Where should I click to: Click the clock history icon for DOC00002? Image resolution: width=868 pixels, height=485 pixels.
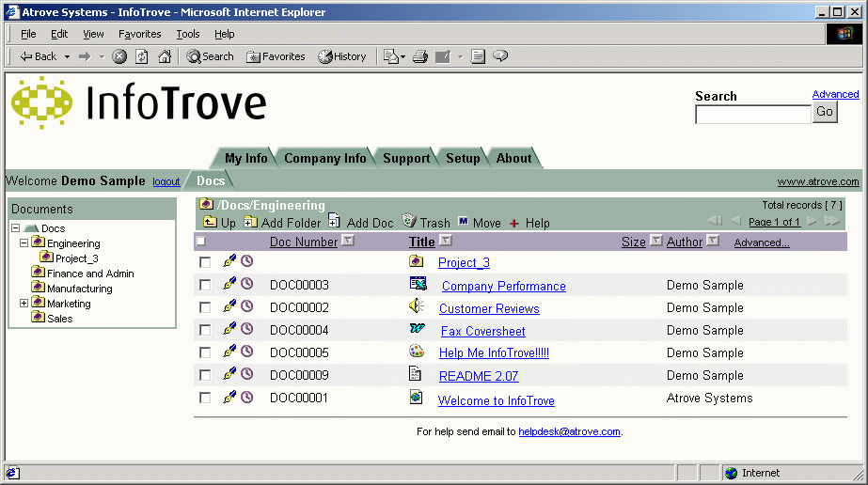[x=247, y=305]
